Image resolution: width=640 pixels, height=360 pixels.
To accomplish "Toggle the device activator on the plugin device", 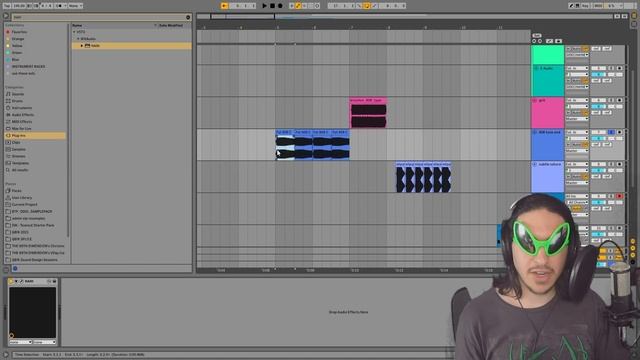I will (x=11, y=281).
